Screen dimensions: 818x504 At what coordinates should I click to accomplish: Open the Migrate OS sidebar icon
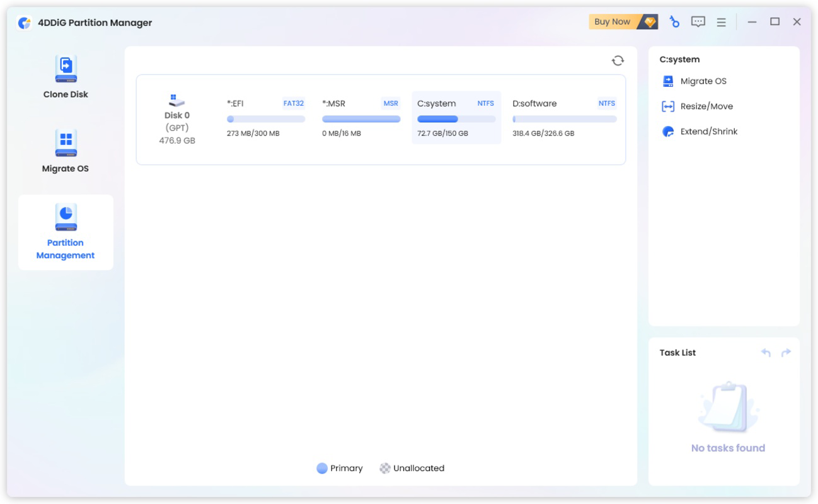click(66, 144)
